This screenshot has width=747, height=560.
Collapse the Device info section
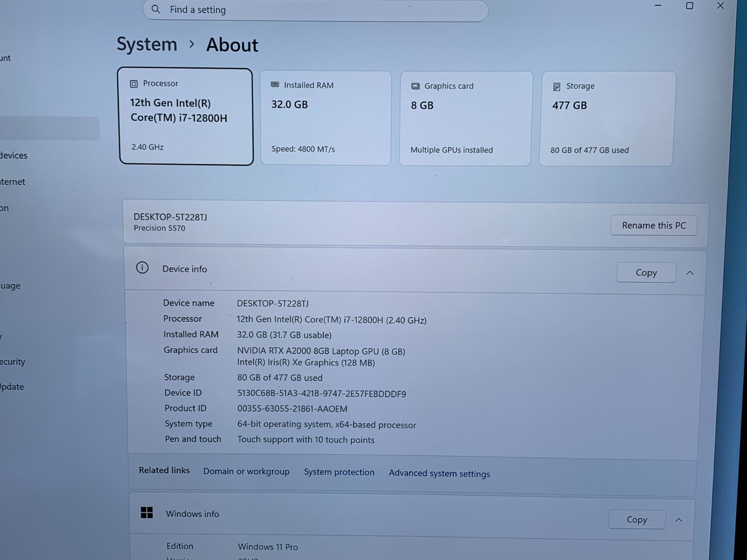click(690, 273)
